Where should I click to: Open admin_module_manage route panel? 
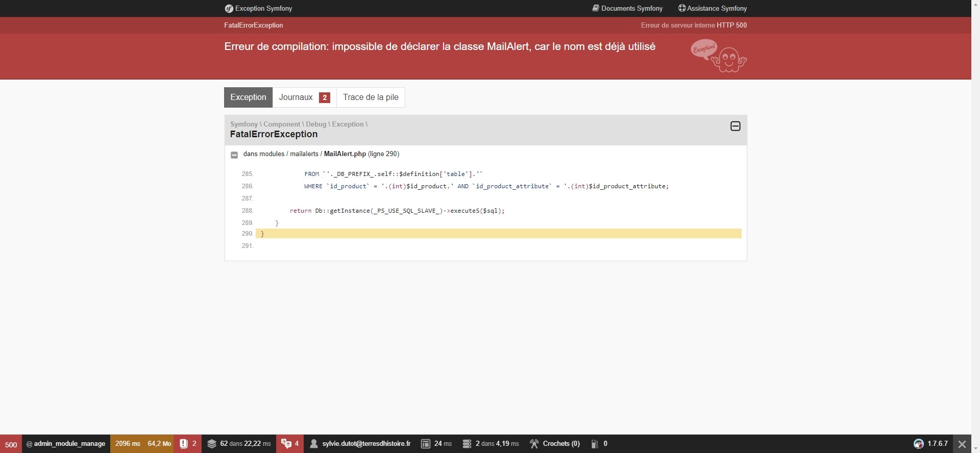pos(66,444)
